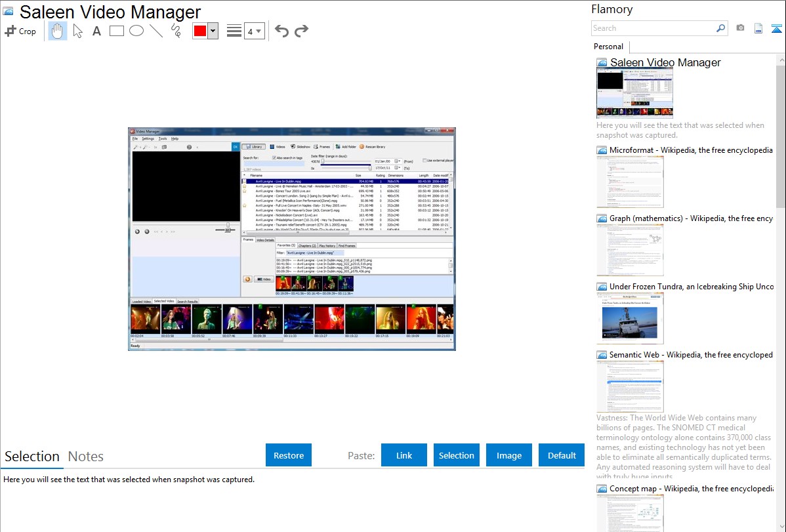786x532 pixels.
Task: Click the 'Saleen Video Manager' main heading
Action: pyautogui.click(x=110, y=12)
